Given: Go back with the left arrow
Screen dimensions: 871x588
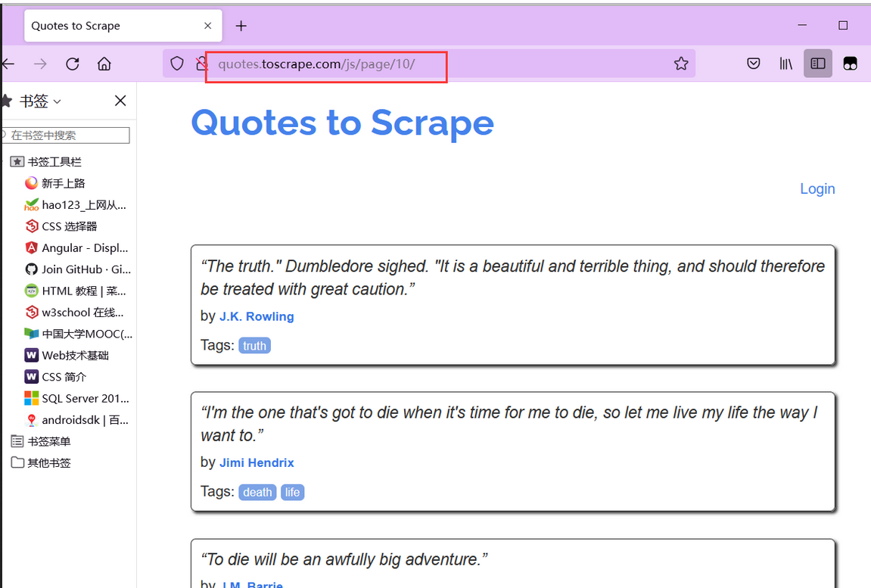Looking at the screenshot, I should (x=8, y=64).
